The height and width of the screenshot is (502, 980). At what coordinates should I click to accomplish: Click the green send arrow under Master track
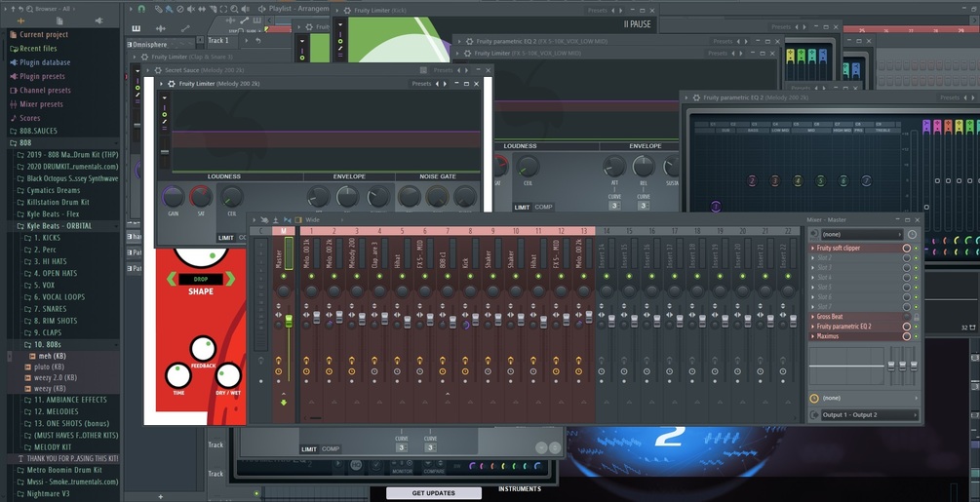[283, 403]
